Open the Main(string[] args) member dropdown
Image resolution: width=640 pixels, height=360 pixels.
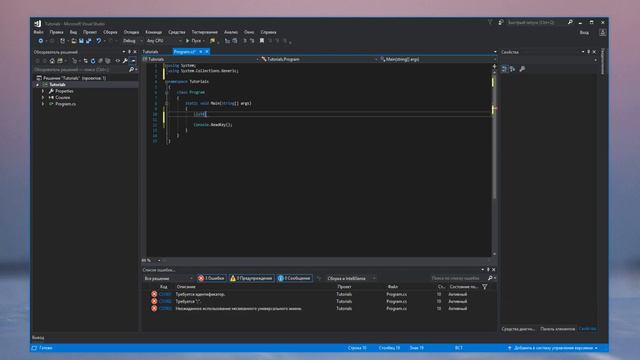click(438, 59)
